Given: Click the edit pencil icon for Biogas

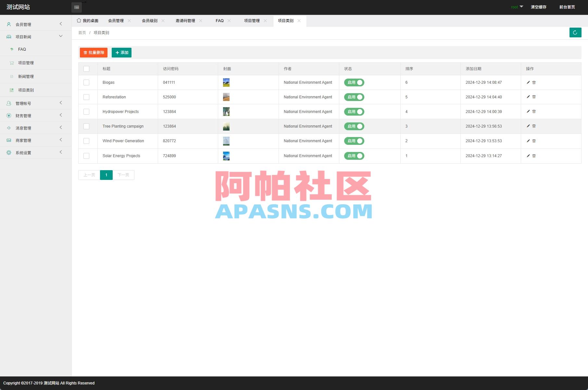Looking at the screenshot, I should point(529,82).
